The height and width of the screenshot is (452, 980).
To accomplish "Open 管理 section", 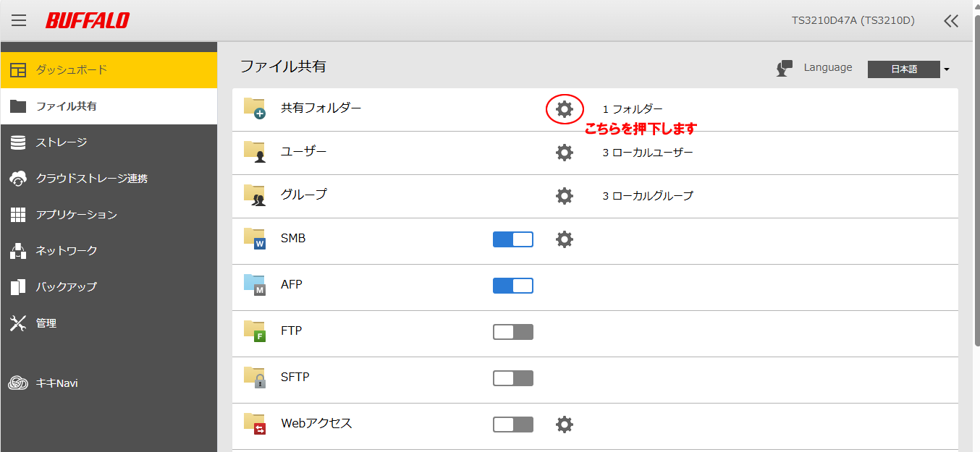I will tap(109, 323).
